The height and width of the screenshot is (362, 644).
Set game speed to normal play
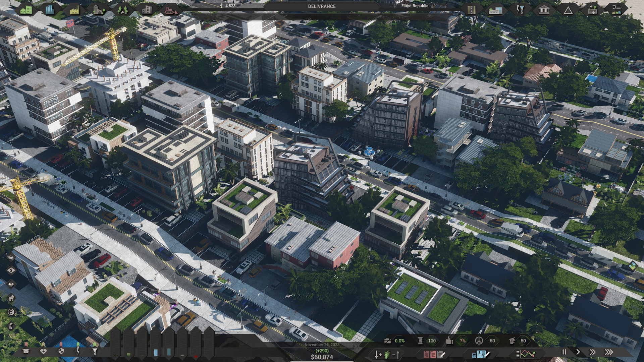point(578,352)
